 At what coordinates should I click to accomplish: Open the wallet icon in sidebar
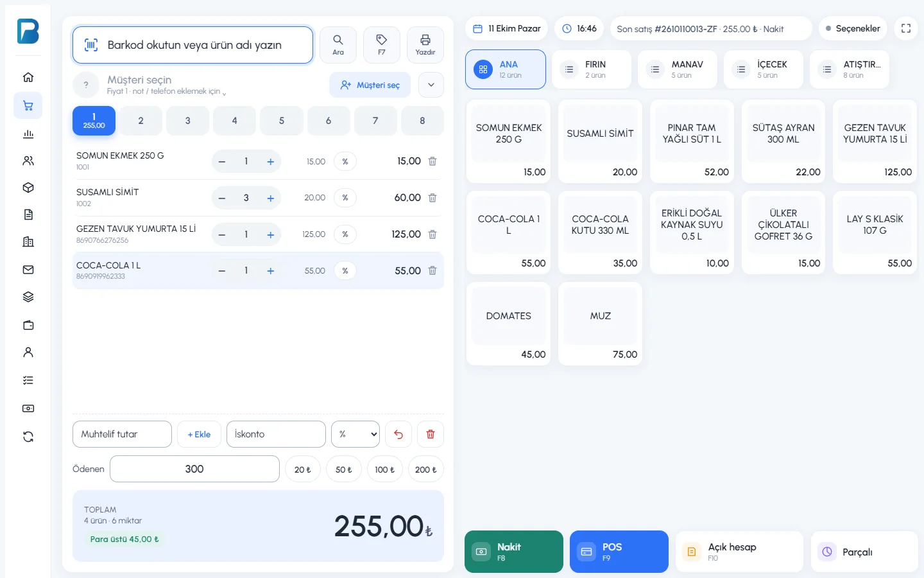click(x=28, y=325)
